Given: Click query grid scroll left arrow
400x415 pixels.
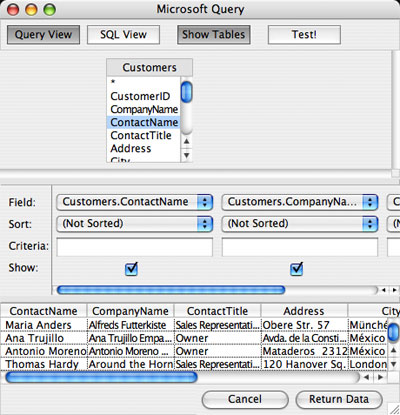Looking at the screenshot, I should (x=384, y=290).
